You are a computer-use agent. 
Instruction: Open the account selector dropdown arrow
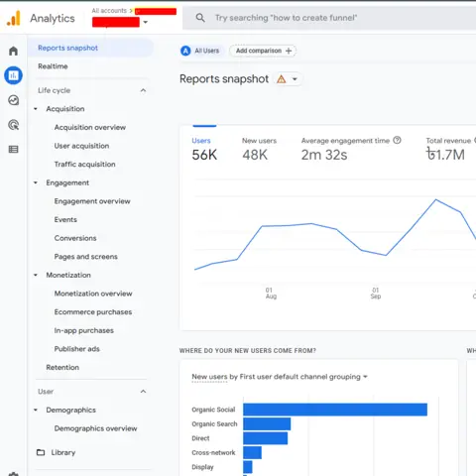coord(146,22)
